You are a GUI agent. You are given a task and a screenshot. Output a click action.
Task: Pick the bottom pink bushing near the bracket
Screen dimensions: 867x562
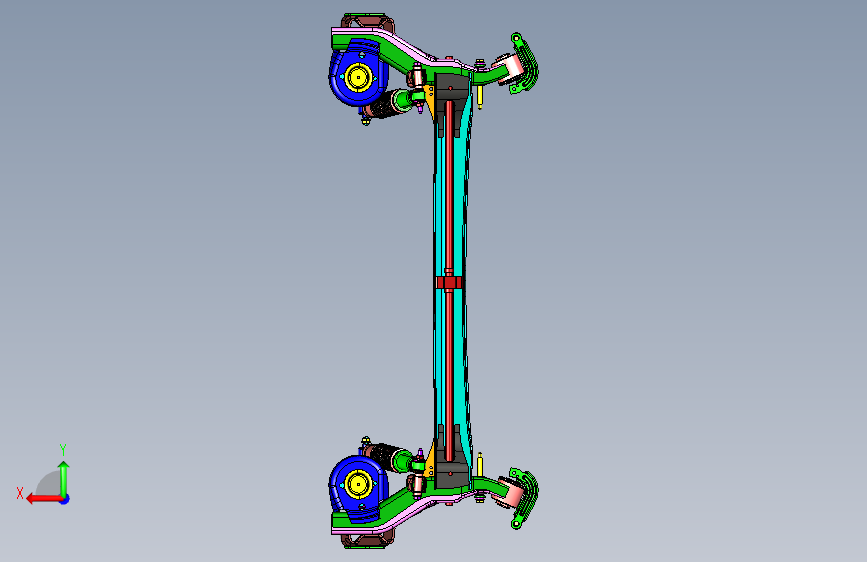(511, 492)
